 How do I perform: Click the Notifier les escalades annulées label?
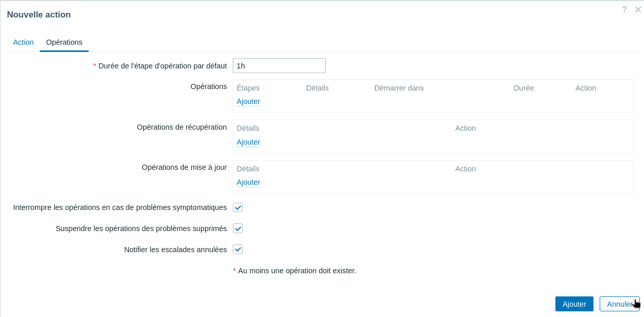(175, 250)
